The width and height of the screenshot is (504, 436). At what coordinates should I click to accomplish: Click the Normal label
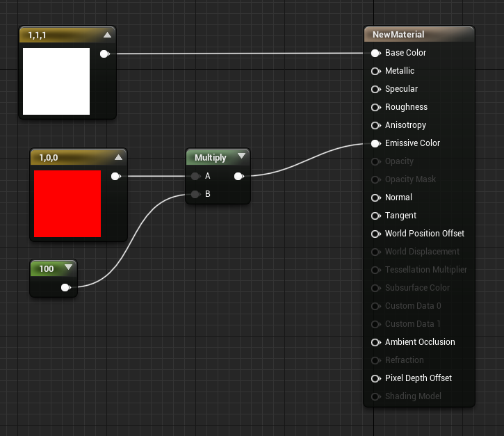398,197
